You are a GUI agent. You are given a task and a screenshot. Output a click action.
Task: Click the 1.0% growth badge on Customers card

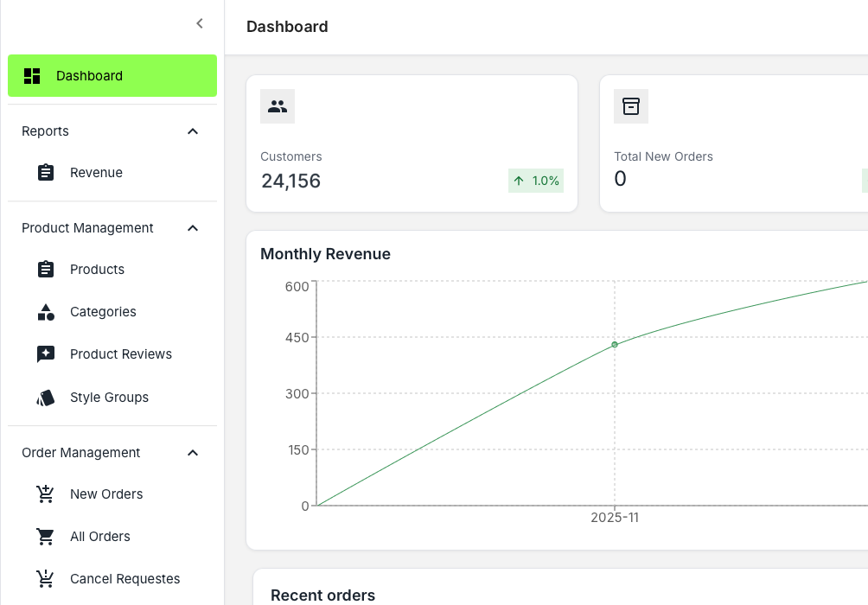[x=535, y=181]
